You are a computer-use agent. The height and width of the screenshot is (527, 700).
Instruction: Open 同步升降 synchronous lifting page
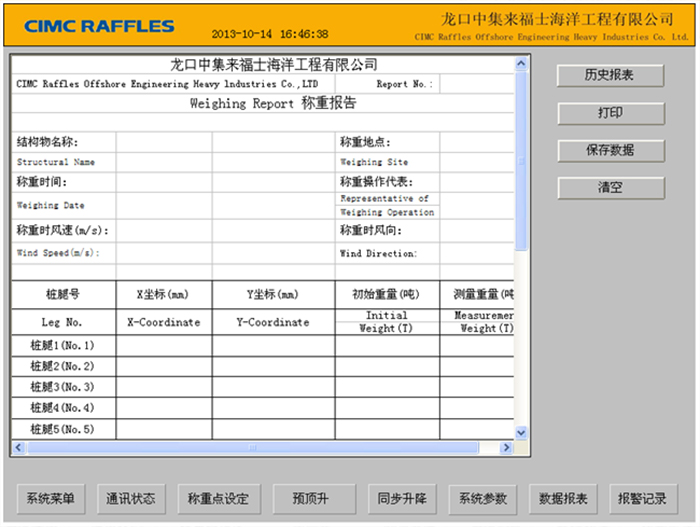coord(402,498)
